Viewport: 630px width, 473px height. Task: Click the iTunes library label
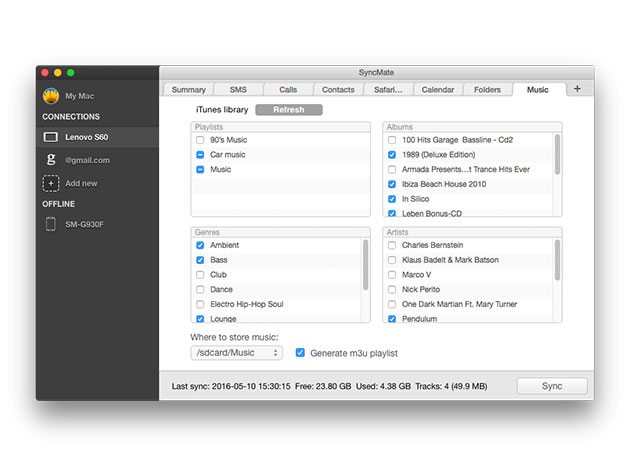pos(222,110)
